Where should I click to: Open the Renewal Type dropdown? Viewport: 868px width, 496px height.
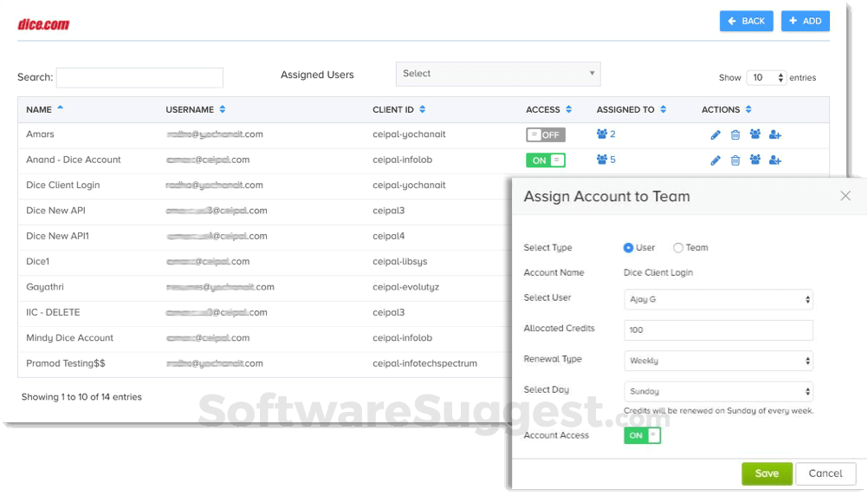tap(718, 361)
